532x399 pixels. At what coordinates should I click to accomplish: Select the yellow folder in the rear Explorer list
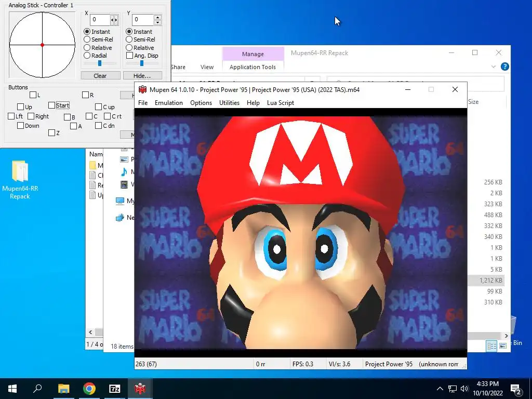point(92,165)
